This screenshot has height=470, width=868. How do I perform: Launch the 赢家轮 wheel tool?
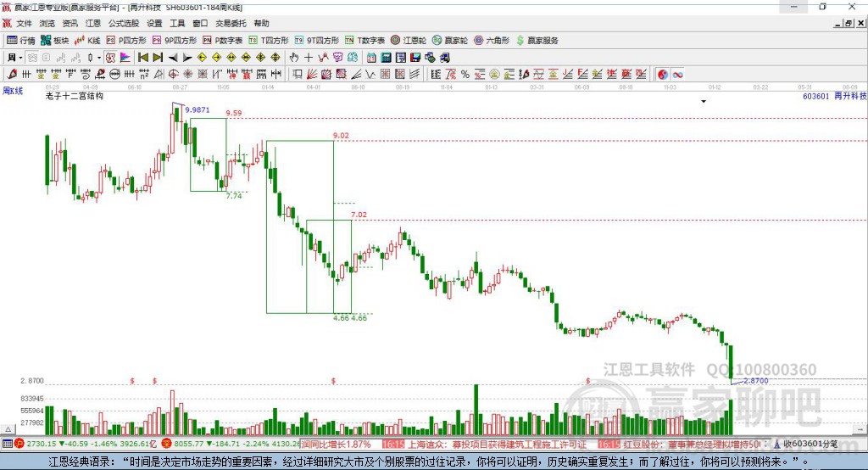tap(450, 41)
